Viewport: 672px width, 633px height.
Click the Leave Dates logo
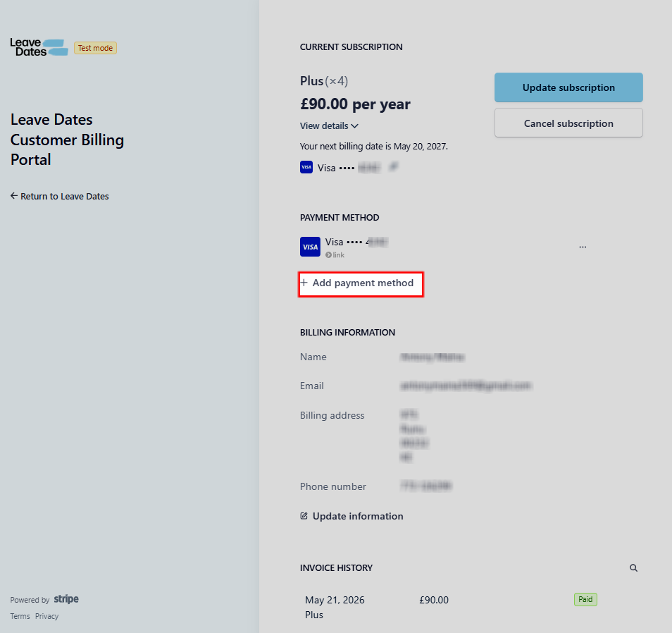[x=39, y=47]
